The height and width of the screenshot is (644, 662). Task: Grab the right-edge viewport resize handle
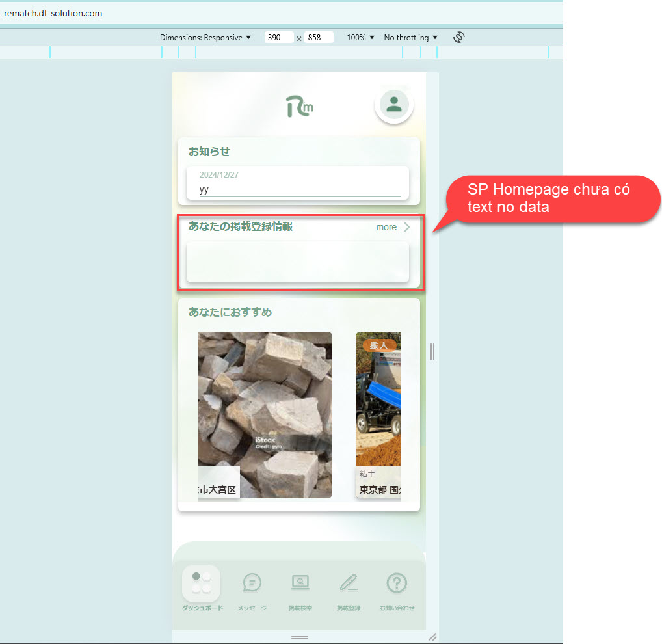click(x=432, y=352)
